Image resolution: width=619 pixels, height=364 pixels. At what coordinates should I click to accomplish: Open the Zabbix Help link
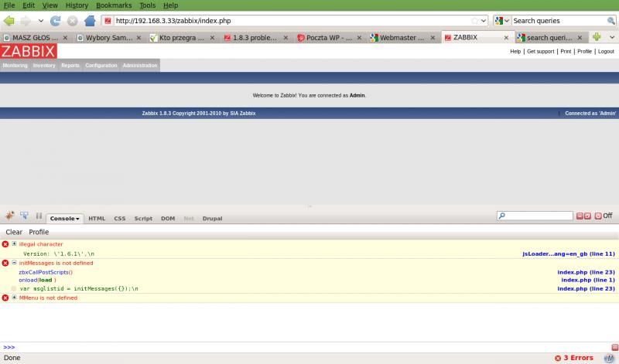click(515, 51)
